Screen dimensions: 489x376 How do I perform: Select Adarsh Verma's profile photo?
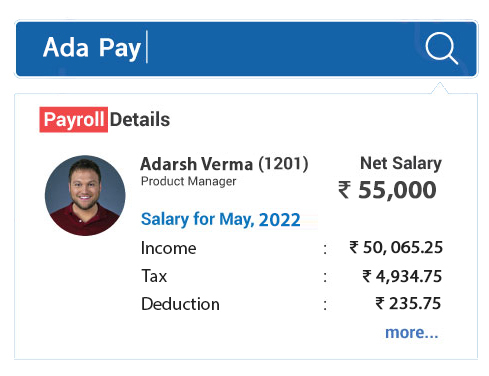pyautogui.click(x=85, y=195)
